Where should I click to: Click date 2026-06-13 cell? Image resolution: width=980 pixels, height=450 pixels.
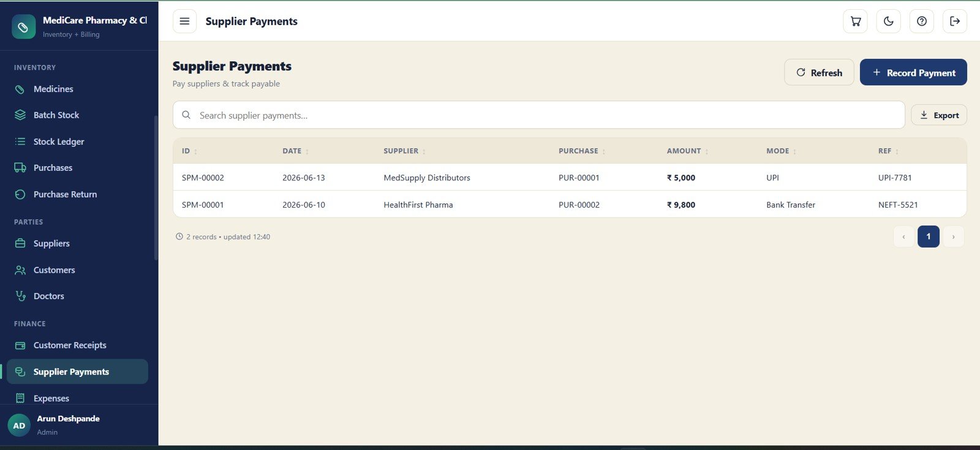304,178
